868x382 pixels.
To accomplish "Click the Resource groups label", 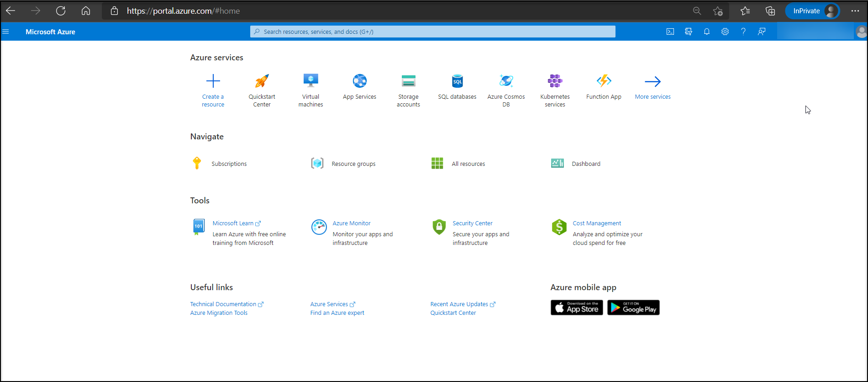I will click(x=353, y=164).
